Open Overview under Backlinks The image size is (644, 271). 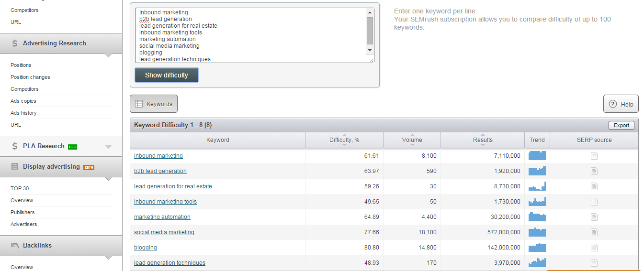tap(22, 267)
